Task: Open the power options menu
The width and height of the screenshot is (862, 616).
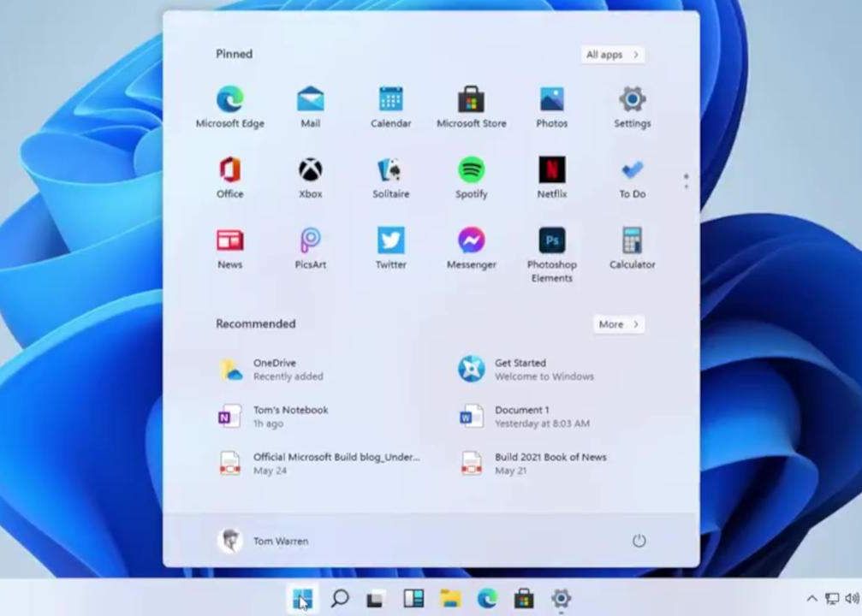Action: tap(639, 541)
